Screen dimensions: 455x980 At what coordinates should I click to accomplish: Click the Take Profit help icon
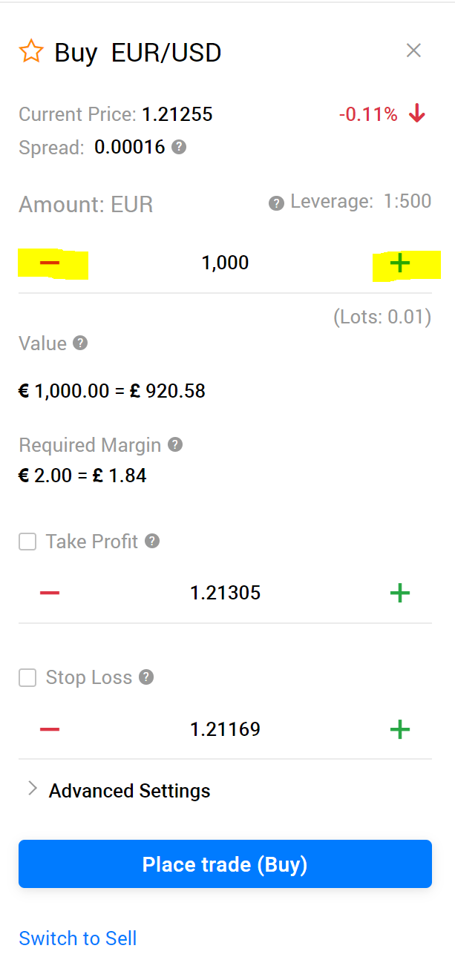[x=152, y=541]
